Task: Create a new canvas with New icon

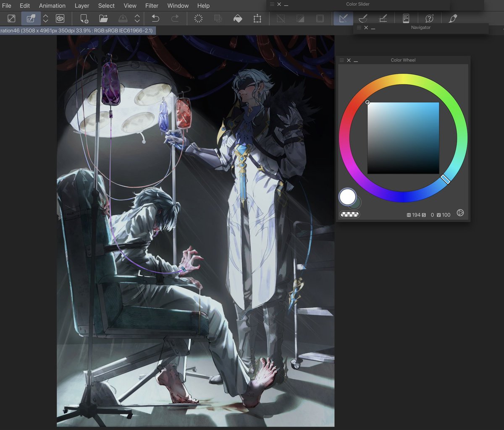Action: click(x=84, y=18)
